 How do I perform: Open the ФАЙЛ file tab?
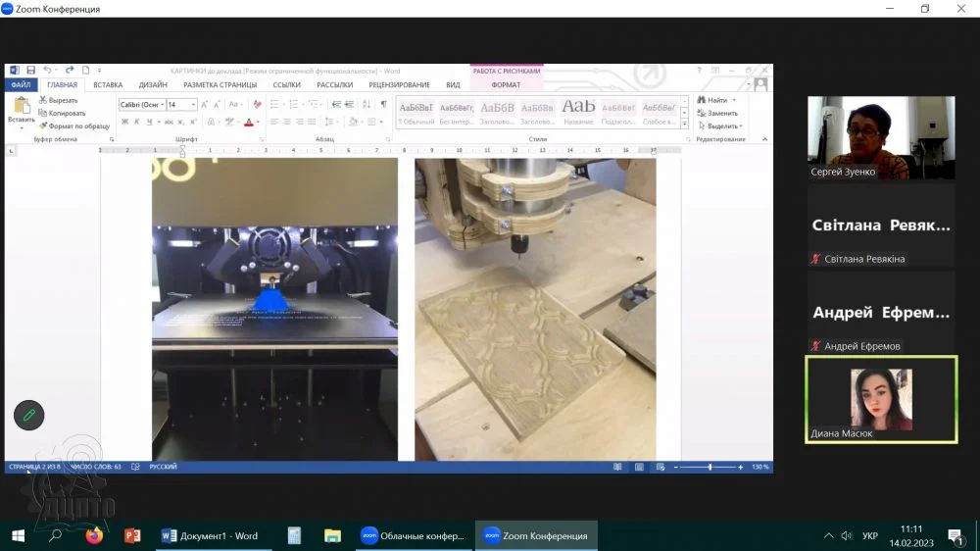21,85
